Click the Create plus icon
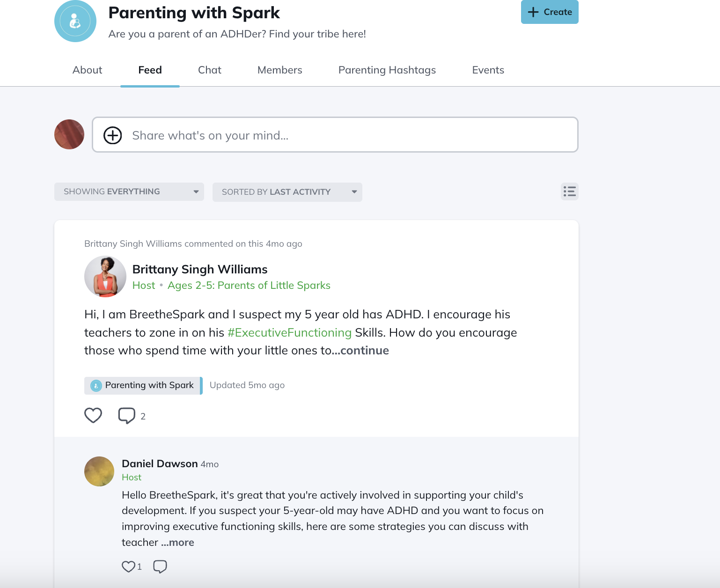 (x=533, y=12)
